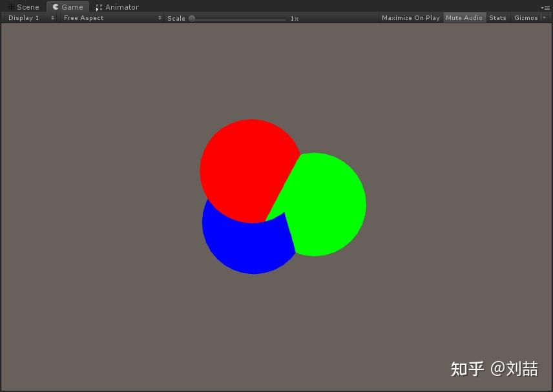Toggle the Stats overlay

click(x=497, y=18)
